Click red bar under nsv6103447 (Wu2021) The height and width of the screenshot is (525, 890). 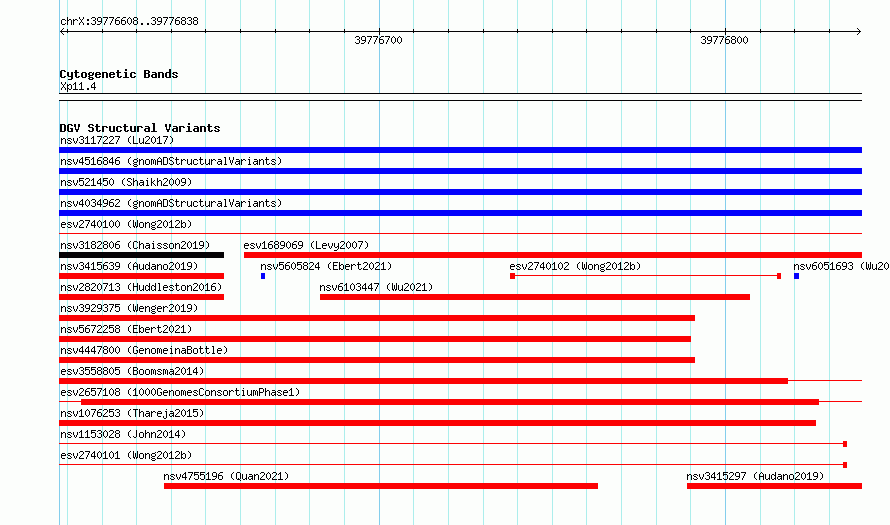[x=535, y=297]
